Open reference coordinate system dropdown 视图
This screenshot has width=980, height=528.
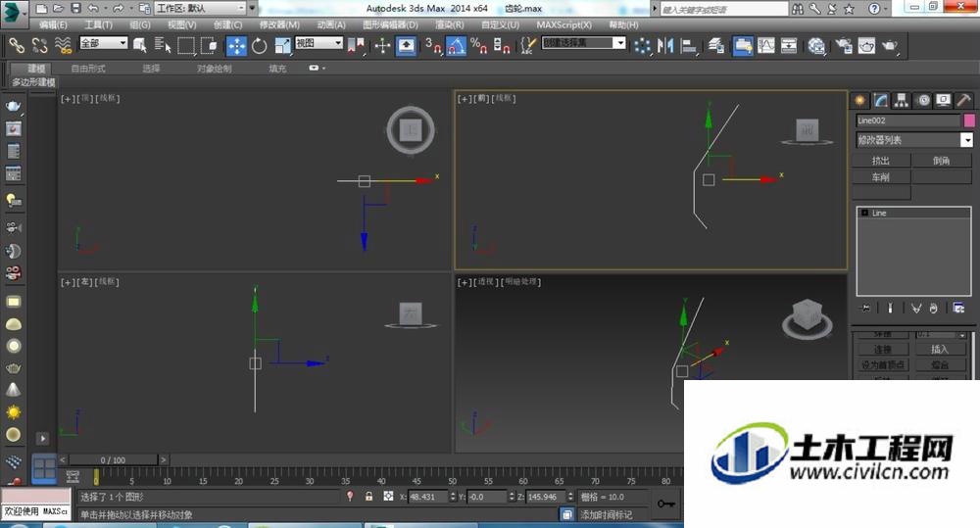318,42
